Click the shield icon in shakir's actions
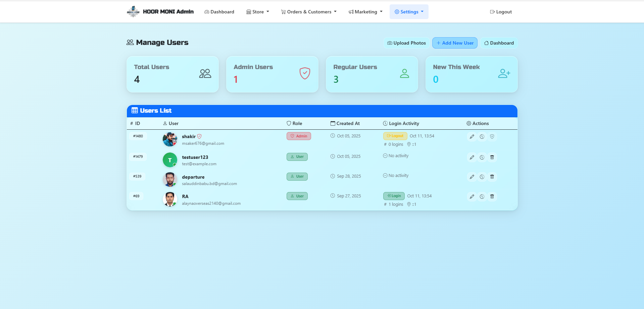The width and height of the screenshot is (644, 309). [492, 137]
